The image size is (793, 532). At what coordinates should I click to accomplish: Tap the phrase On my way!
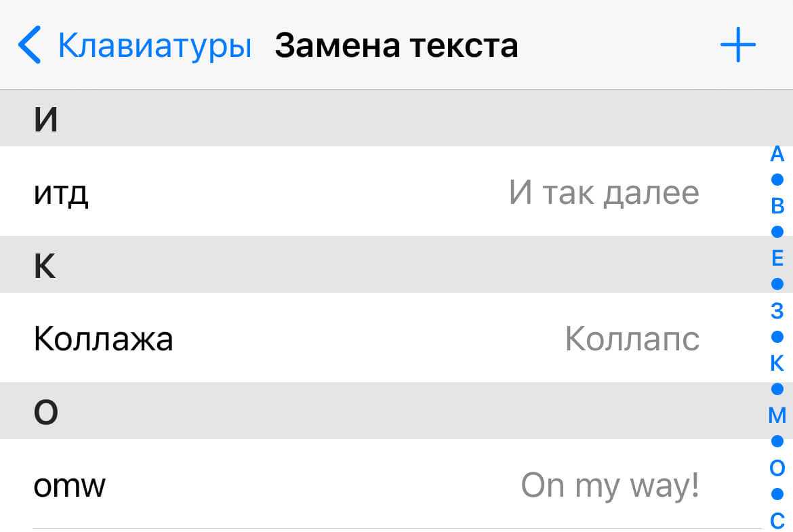pyautogui.click(x=609, y=485)
